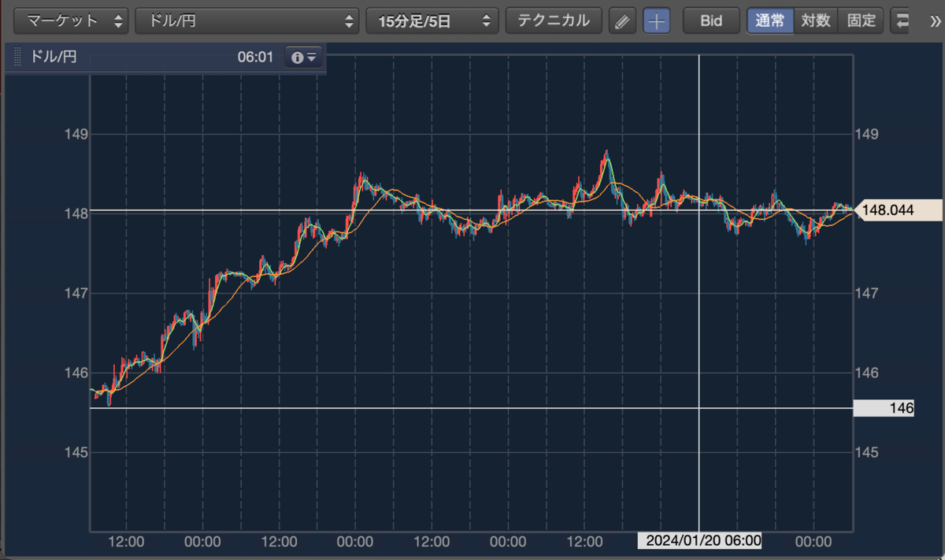Screen dimensions: 945x560
Task: Click the 06:01 time in panel header
Action: [x=255, y=57]
